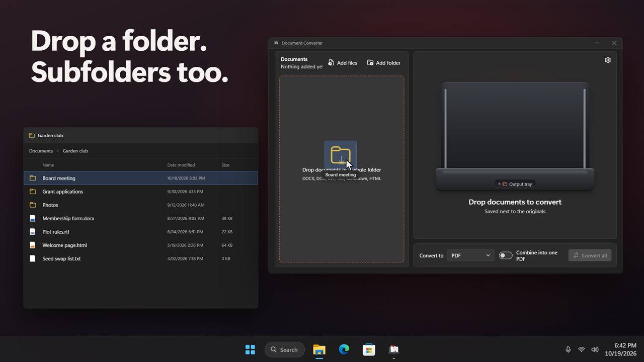Screen dimensions: 644x362
Task: Select the Photos folder
Action: (x=141, y=205)
